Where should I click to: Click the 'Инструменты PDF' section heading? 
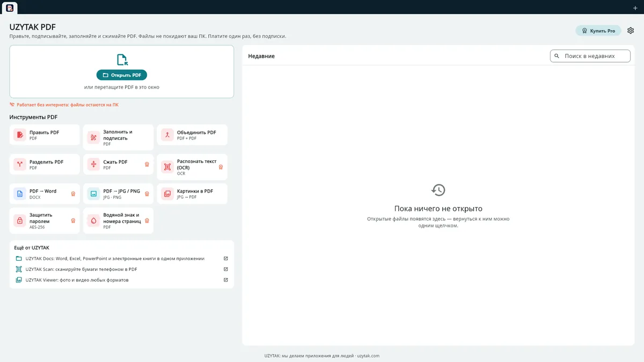click(33, 117)
